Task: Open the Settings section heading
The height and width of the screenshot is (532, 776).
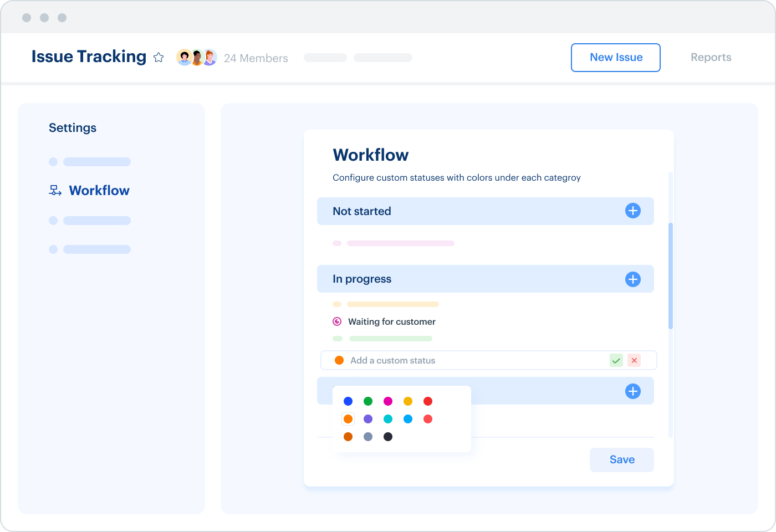Action: pyautogui.click(x=73, y=127)
